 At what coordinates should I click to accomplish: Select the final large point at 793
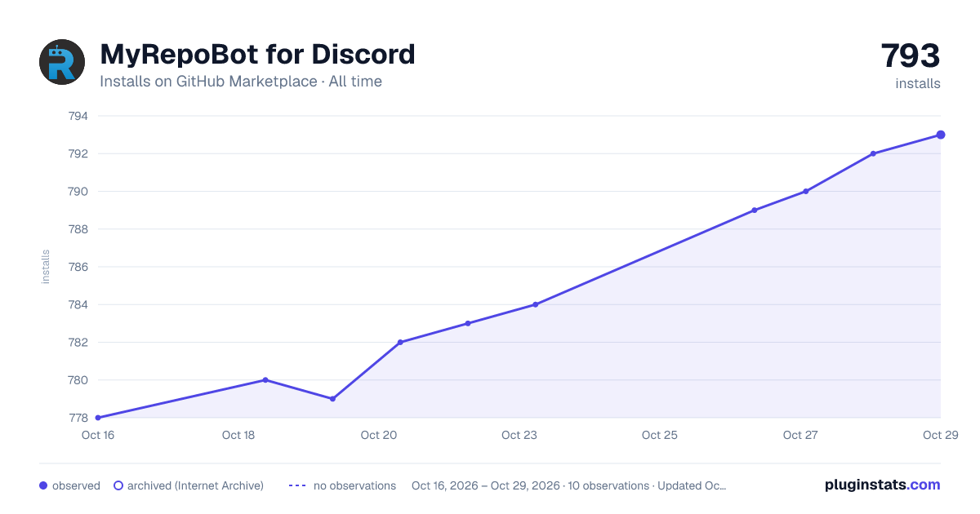pyautogui.click(x=941, y=135)
